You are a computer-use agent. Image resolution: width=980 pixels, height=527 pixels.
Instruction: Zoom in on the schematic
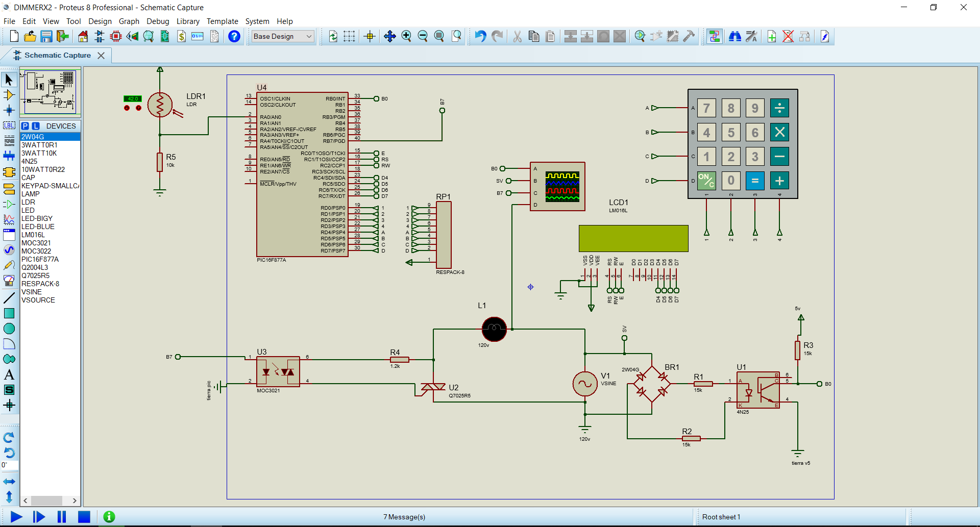click(406, 36)
